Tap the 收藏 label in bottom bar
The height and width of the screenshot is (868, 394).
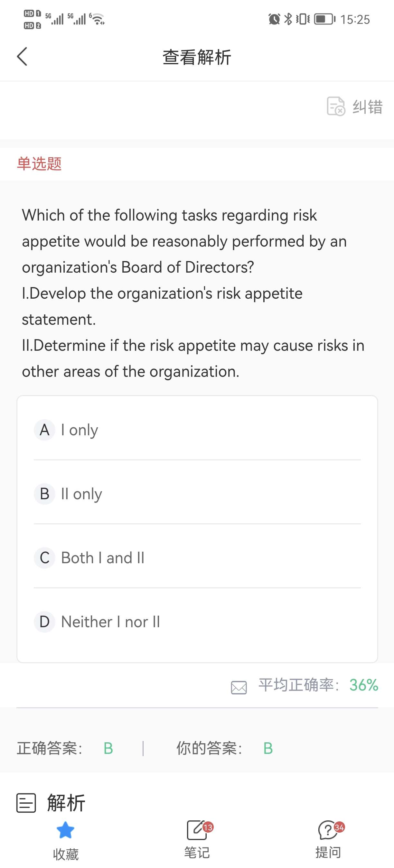(65, 854)
